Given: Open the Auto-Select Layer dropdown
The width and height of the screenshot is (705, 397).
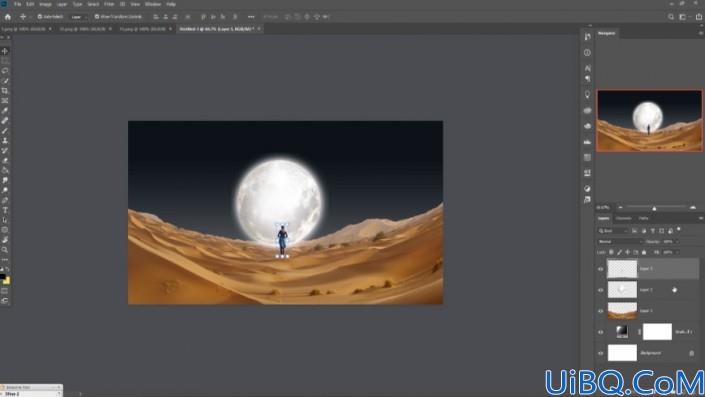Looking at the screenshot, I should click(78, 17).
